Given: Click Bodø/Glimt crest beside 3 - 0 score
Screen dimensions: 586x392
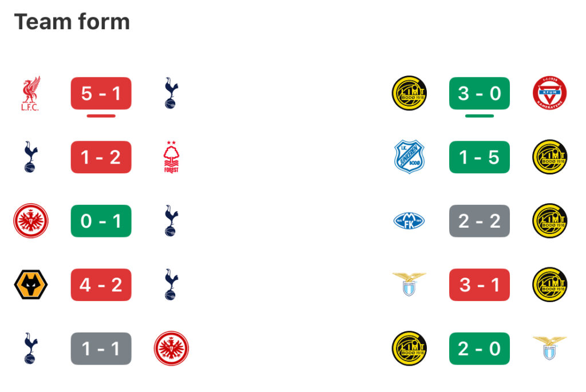Looking at the screenshot, I should (409, 93).
